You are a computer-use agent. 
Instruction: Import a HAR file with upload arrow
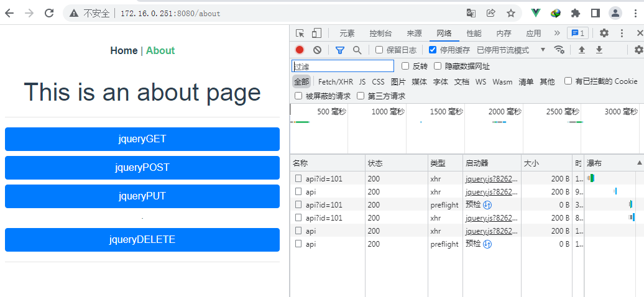pyautogui.click(x=582, y=50)
